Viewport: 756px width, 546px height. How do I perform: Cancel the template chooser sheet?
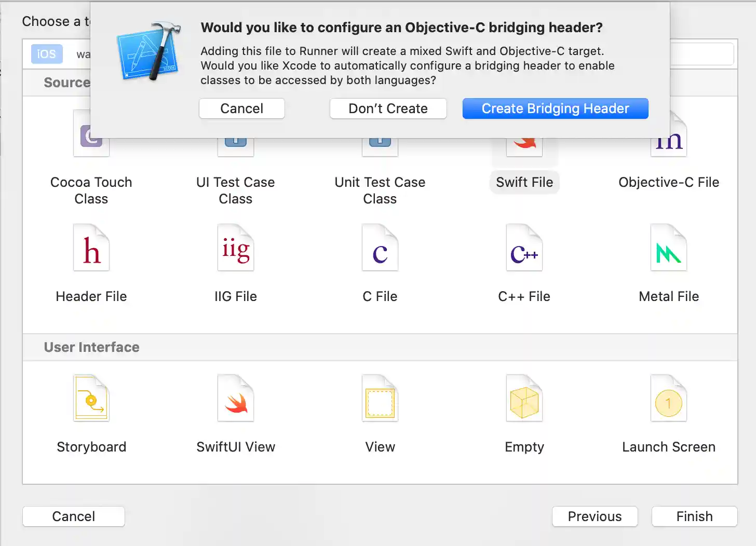[73, 516]
